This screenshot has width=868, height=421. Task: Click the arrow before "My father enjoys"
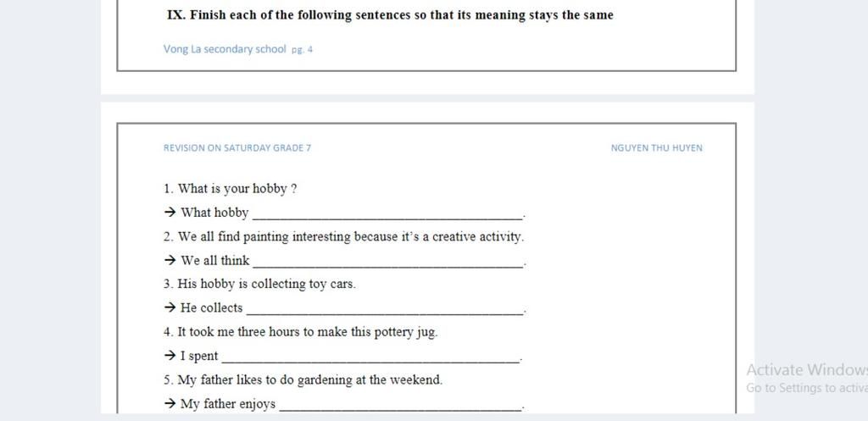[x=170, y=404]
